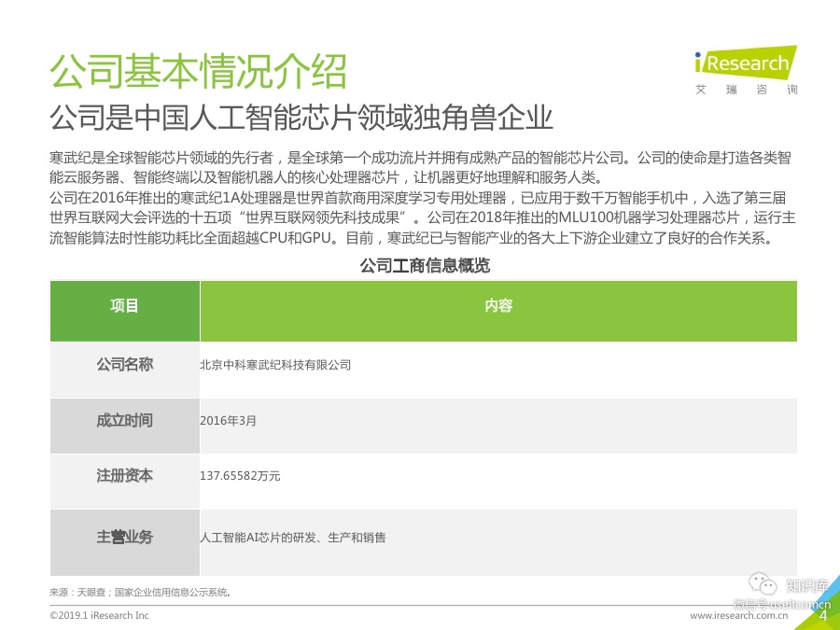Click the table title 公司工商信息概览
This screenshot has height=630, width=840.
click(425, 265)
